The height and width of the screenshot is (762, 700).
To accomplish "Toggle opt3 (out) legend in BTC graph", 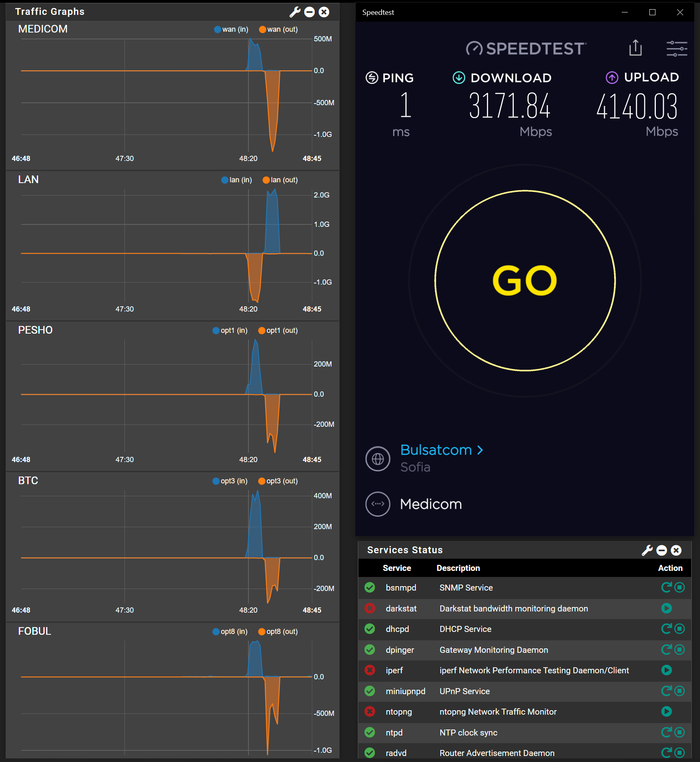I will click(x=278, y=481).
